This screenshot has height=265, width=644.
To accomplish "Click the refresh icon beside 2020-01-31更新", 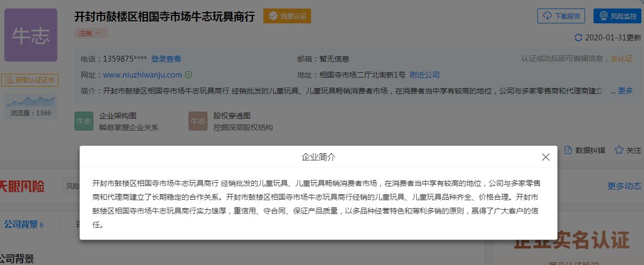I will (578, 38).
